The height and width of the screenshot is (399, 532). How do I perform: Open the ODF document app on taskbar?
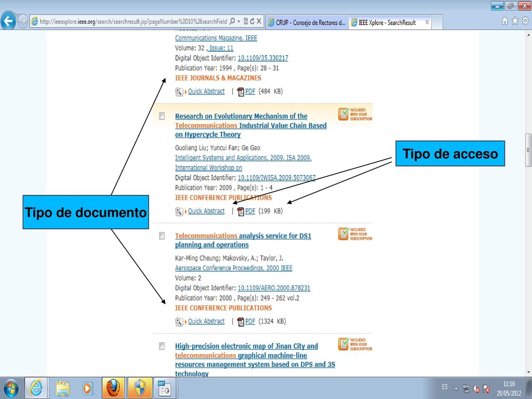pos(165,388)
